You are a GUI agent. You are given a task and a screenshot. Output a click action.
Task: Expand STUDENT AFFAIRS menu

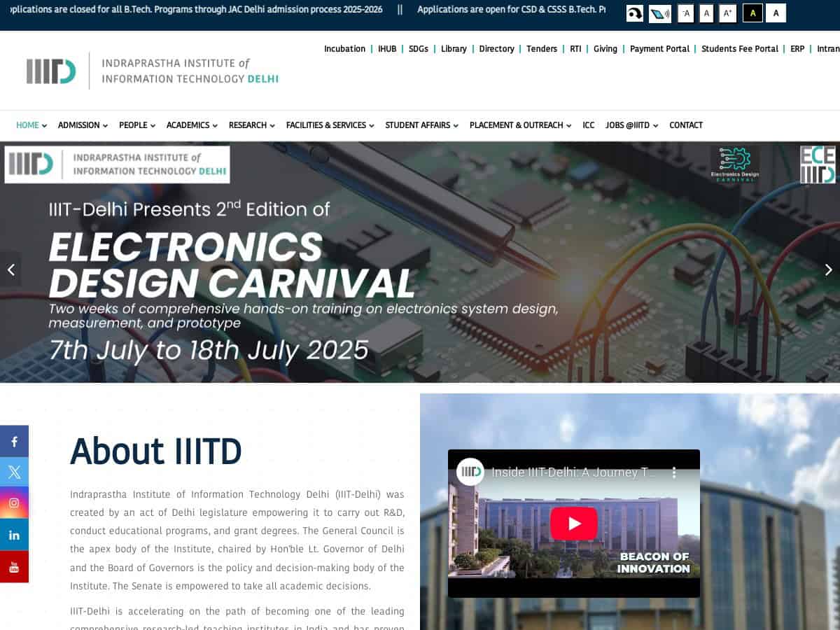point(421,125)
